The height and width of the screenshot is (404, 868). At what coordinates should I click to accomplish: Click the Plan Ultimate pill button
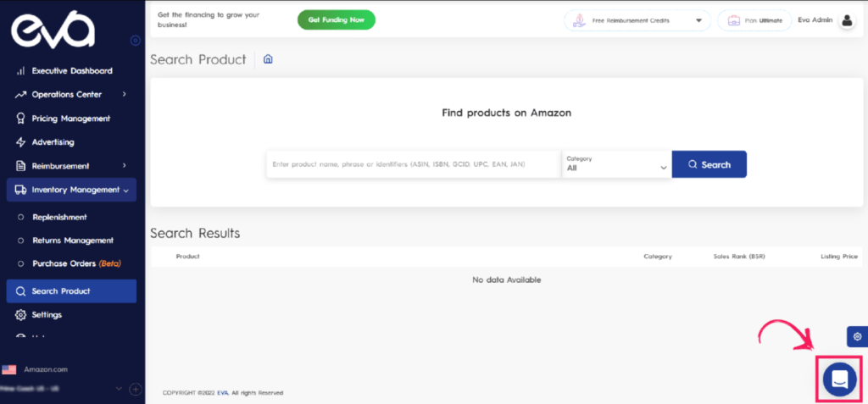click(754, 20)
